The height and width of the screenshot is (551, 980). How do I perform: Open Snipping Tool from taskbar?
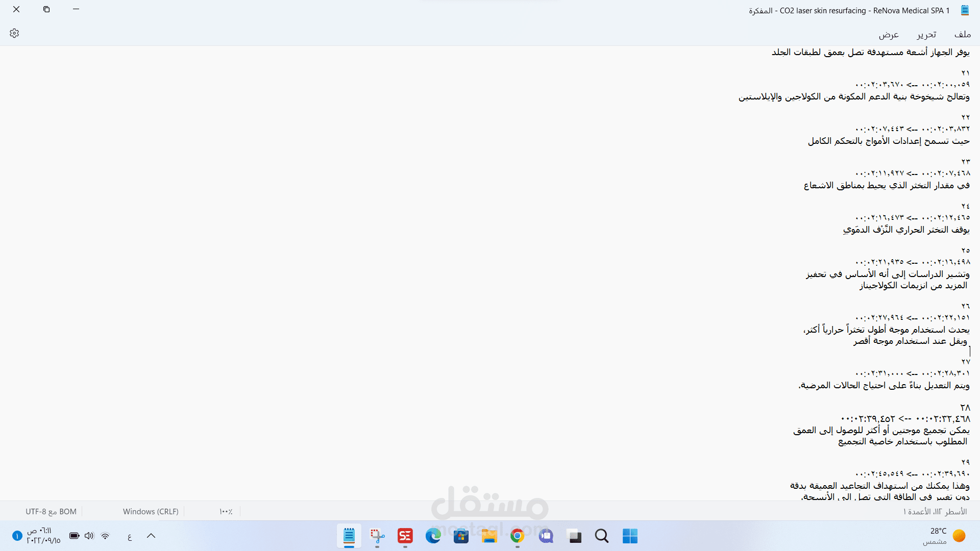pos(377,536)
